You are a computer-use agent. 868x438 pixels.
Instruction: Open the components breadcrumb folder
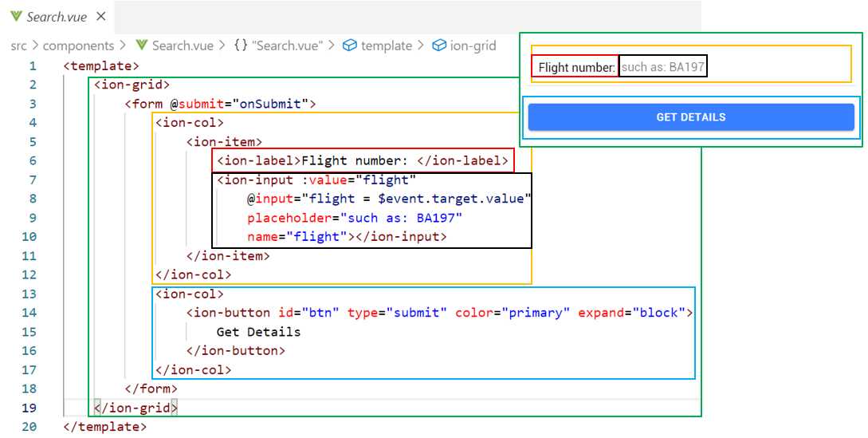point(78,45)
